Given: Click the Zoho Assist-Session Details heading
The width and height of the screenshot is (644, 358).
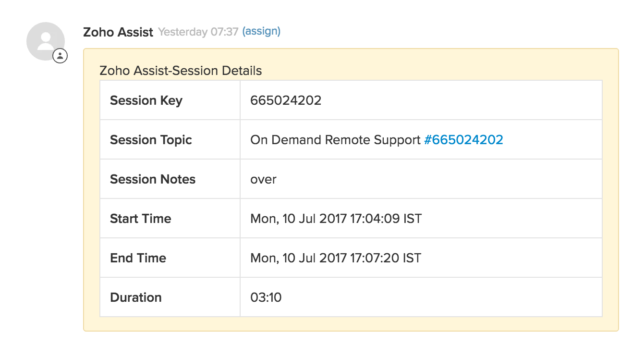Looking at the screenshot, I should 181,71.
